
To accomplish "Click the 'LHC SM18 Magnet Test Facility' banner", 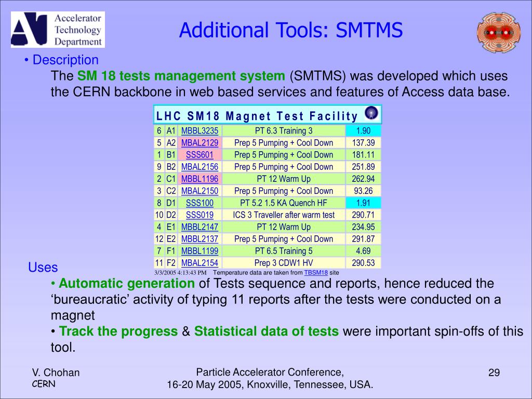I will click(268, 115).
